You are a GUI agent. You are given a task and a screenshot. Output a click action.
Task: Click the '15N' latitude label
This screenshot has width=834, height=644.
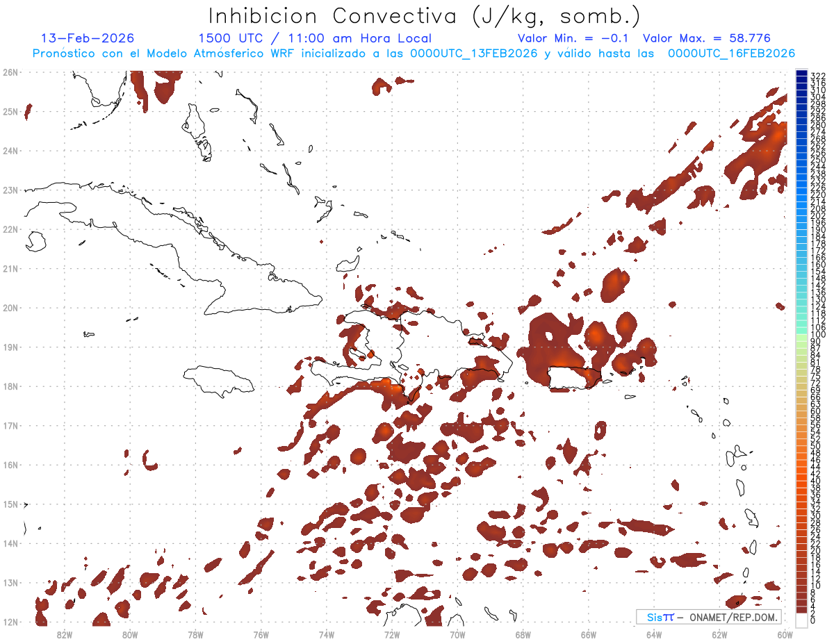(10, 504)
